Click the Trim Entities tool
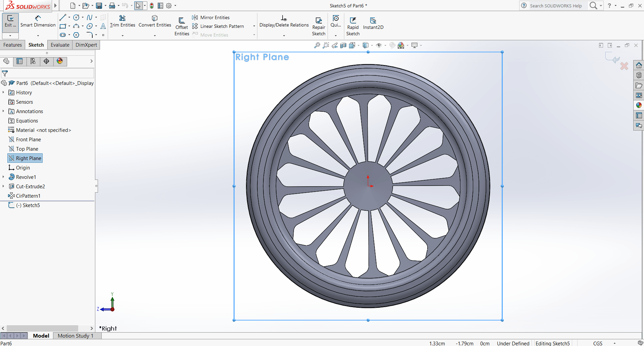 pos(122,21)
